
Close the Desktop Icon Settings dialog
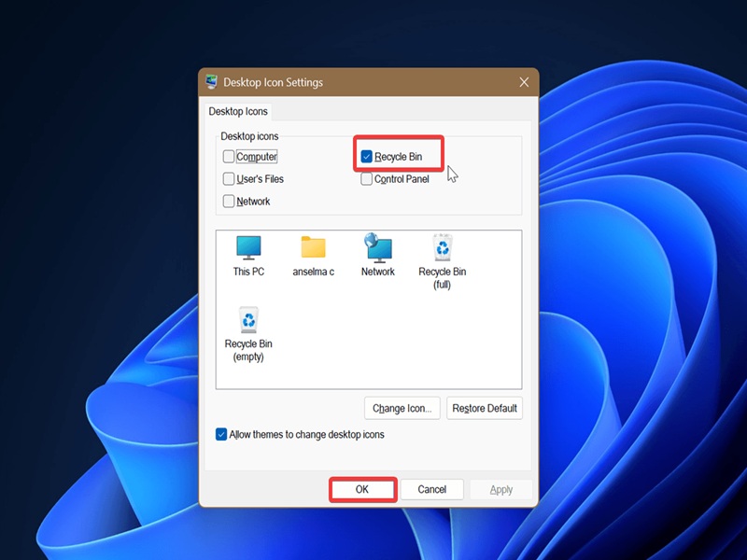point(524,82)
